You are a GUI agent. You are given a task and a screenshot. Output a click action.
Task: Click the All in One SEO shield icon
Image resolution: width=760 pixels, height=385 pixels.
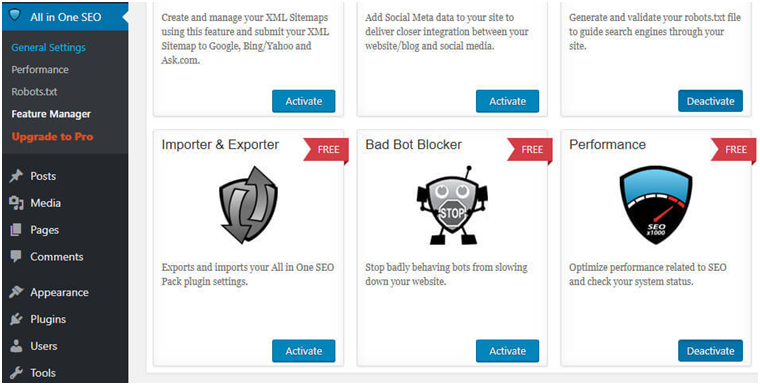pos(15,16)
